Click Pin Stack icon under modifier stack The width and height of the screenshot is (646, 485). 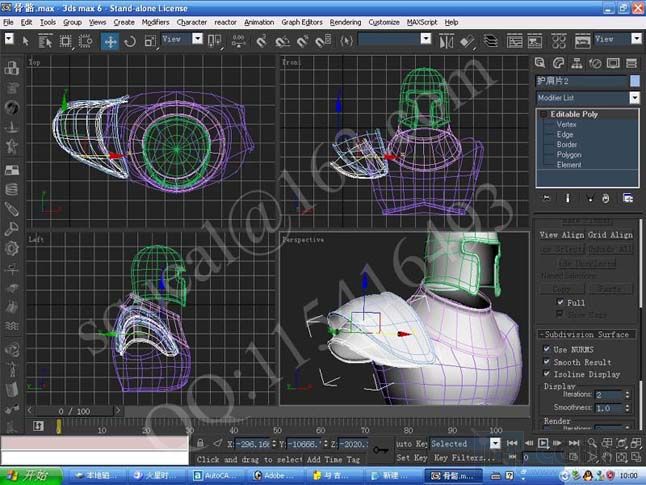tap(547, 198)
